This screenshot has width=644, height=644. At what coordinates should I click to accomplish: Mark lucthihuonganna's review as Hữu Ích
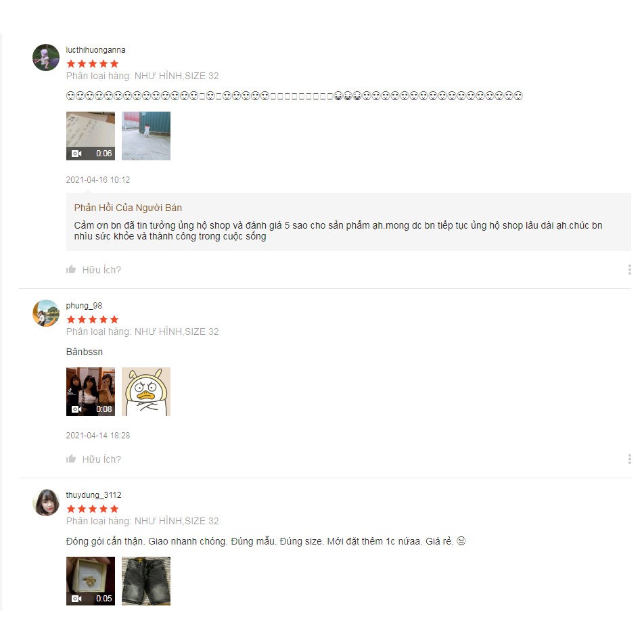coord(101,270)
